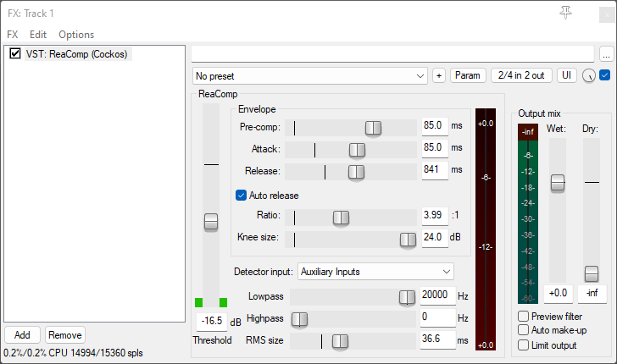Click the UI button
The width and height of the screenshot is (617, 364).
click(567, 75)
